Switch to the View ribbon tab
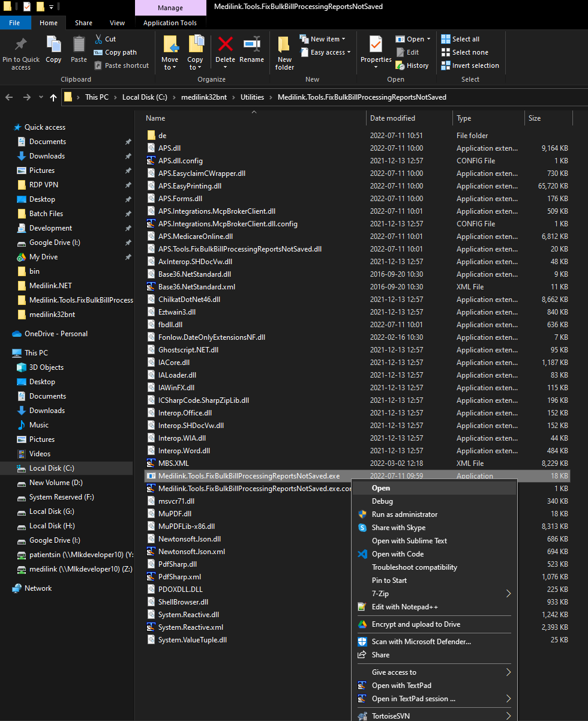Viewport: 588px width, 721px height. (x=117, y=23)
